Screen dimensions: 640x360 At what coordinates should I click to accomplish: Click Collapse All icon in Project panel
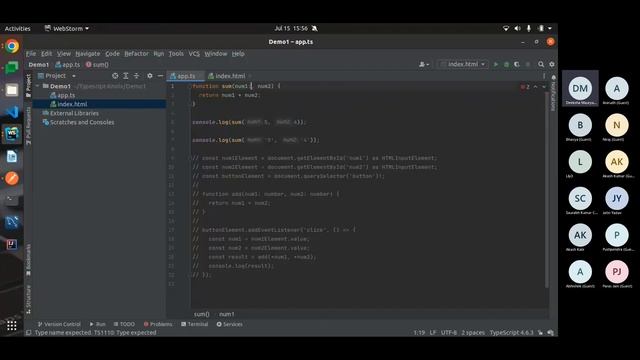click(x=136, y=76)
